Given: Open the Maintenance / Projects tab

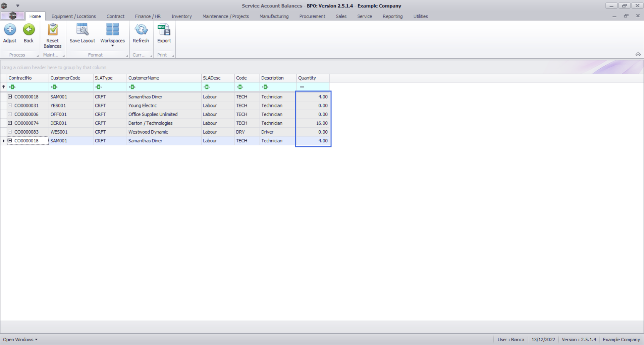Looking at the screenshot, I should click(x=225, y=16).
